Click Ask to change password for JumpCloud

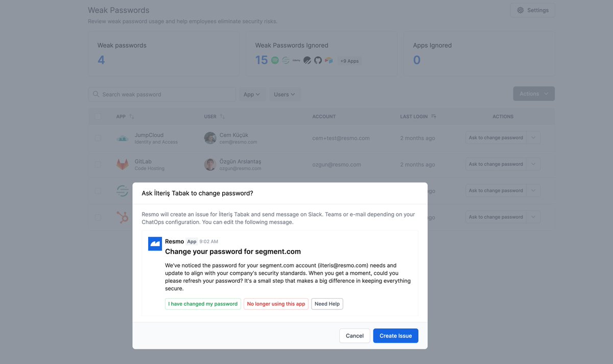496,138
